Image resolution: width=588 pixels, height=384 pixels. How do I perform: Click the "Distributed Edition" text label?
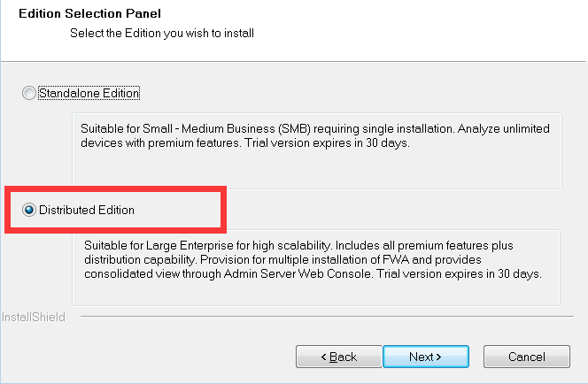click(87, 210)
